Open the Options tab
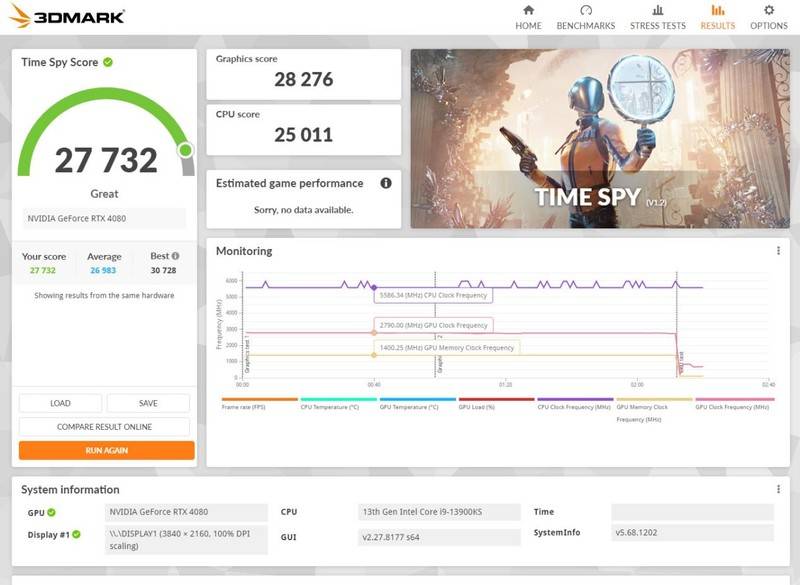Screen dimensions: 800x585 (768, 17)
